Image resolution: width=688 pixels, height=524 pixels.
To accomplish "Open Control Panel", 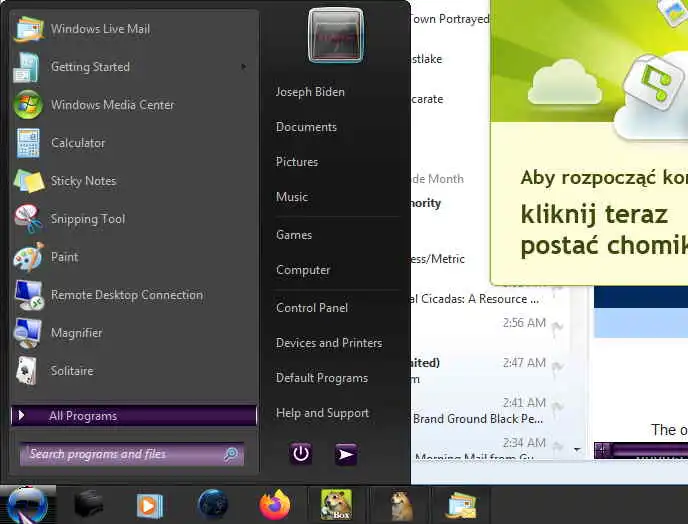I will click(x=312, y=308).
